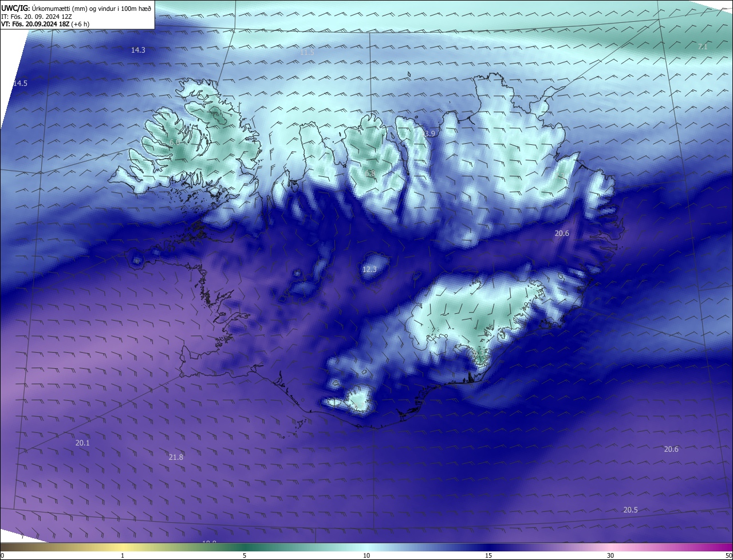The height and width of the screenshot is (560, 733).
Task: Click the 0 tick on the color scale
Action: point(2,555)
